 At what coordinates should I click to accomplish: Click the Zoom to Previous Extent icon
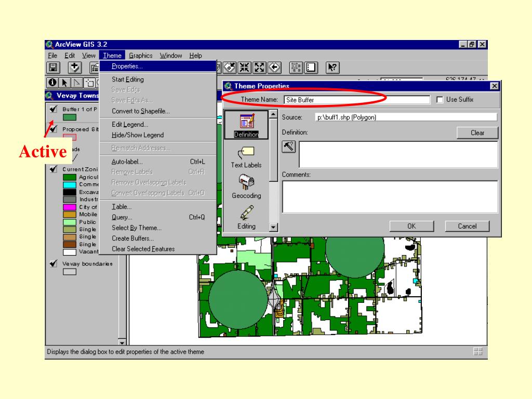point(274,68)
